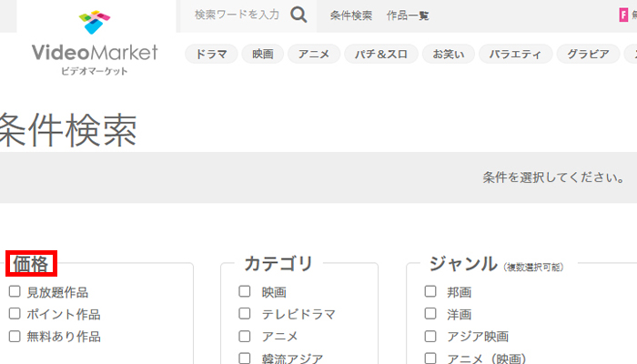Open the 条件検索 link in header
Viewport: 637px width, 364px height.
[x=351, y=15]
